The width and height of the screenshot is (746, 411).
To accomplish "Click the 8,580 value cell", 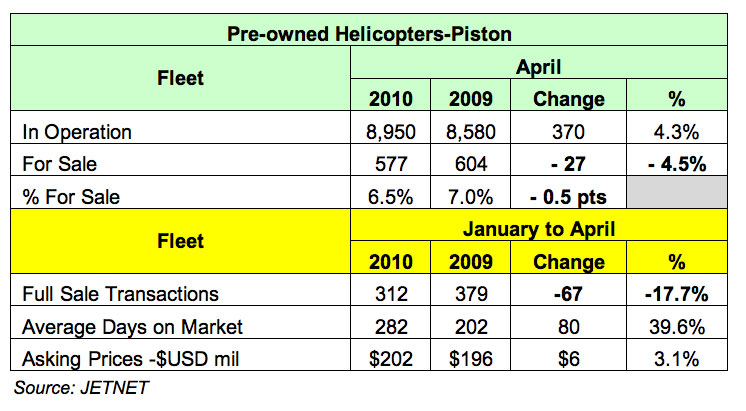I will (468, 131).
